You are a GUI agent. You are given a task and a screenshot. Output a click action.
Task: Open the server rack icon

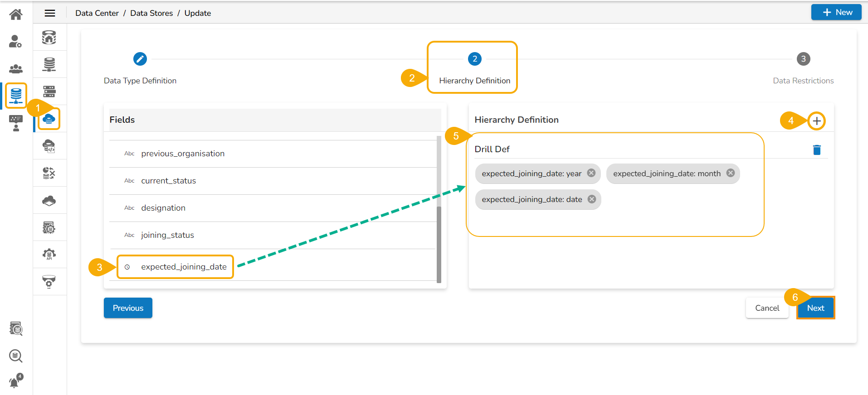coord(49,92)
